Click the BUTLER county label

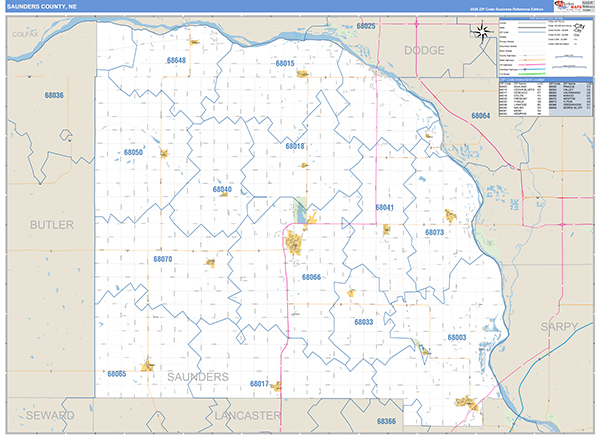coord(51,225)
